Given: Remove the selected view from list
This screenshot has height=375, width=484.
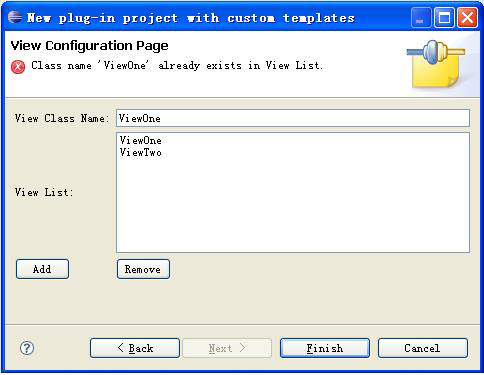Looking at the screenshot, I should [x=143, y=269].
